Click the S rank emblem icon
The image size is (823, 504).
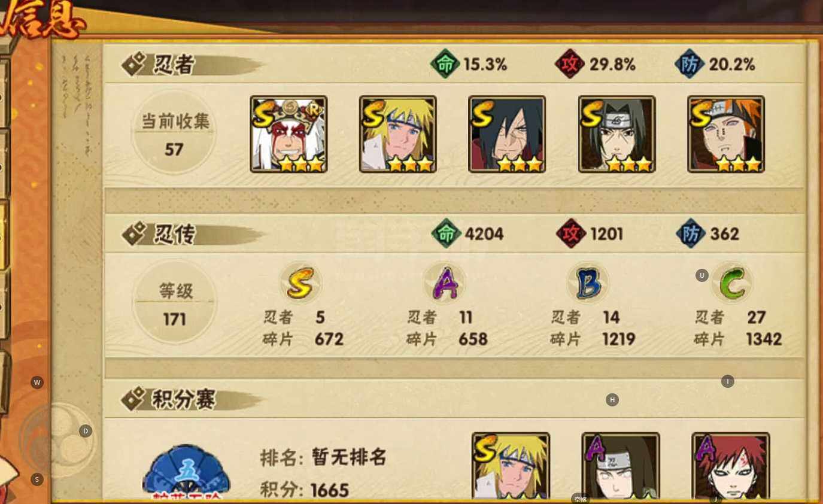tap(300, 283)
